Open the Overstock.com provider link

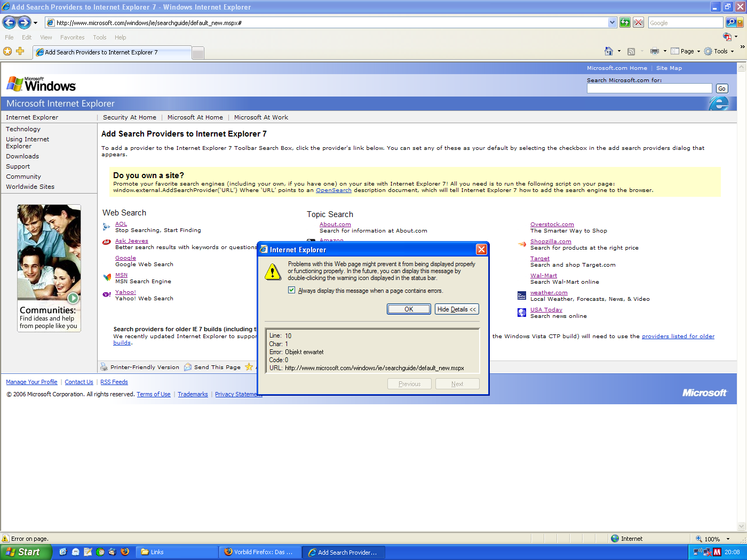552,225
